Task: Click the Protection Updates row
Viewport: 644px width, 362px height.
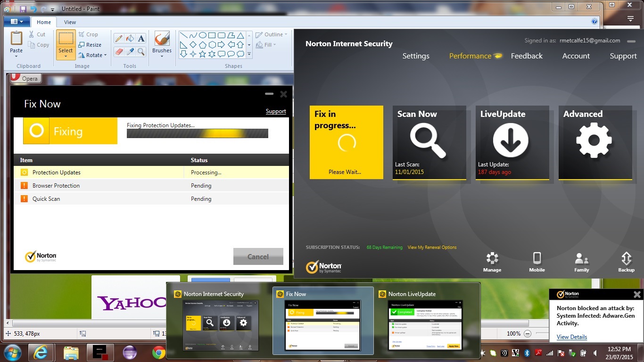Action: tap(151, 173)
